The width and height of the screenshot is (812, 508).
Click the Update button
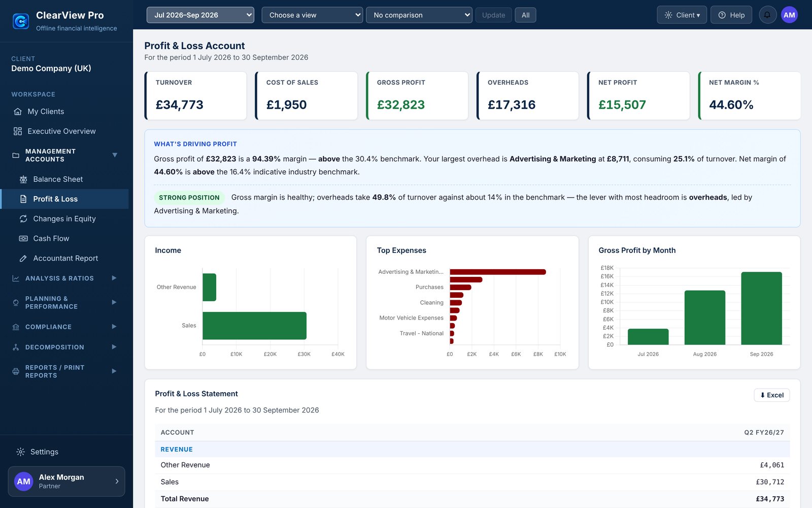[494, 15]
